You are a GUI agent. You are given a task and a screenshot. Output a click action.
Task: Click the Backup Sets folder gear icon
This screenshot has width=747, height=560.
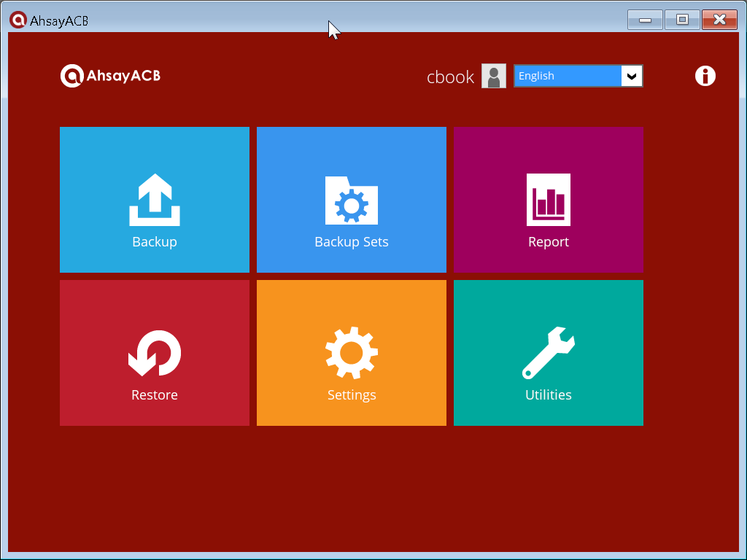[351, 200]
